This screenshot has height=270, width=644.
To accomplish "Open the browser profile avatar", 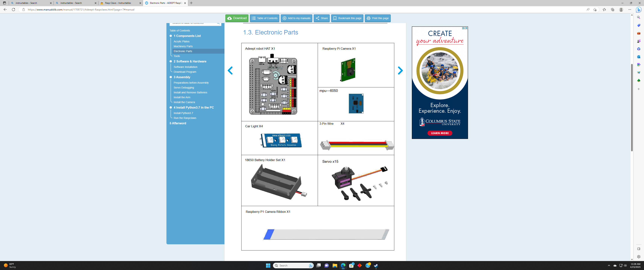I will 621,10.
